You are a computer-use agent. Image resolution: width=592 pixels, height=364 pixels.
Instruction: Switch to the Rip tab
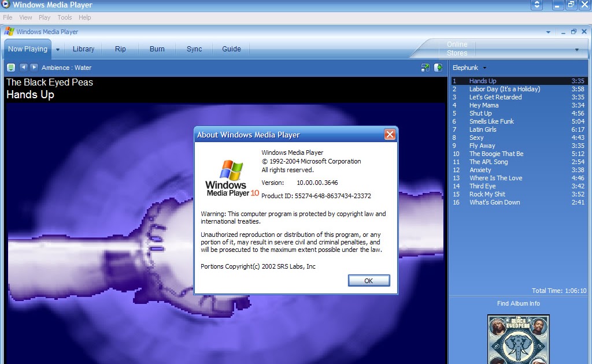[120, 49]
